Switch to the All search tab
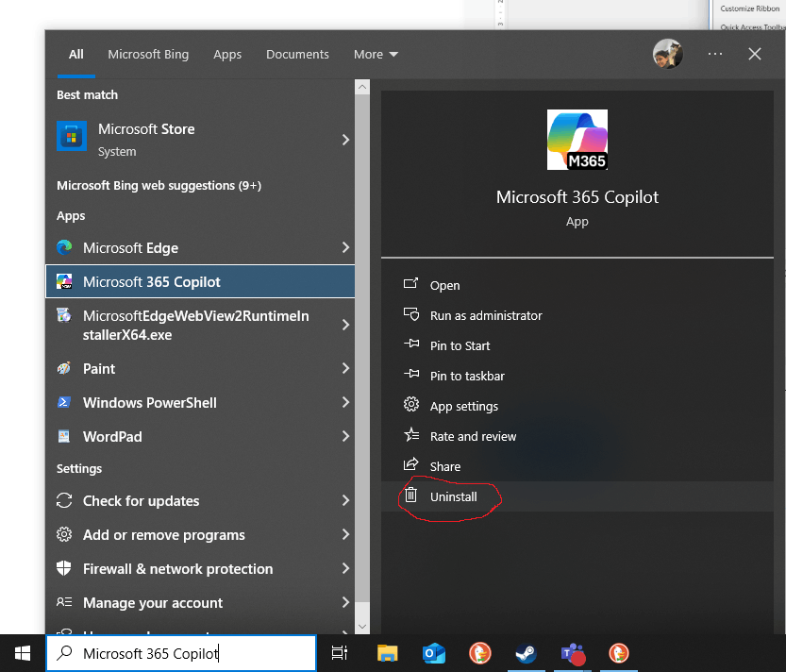 click(76, 54)
